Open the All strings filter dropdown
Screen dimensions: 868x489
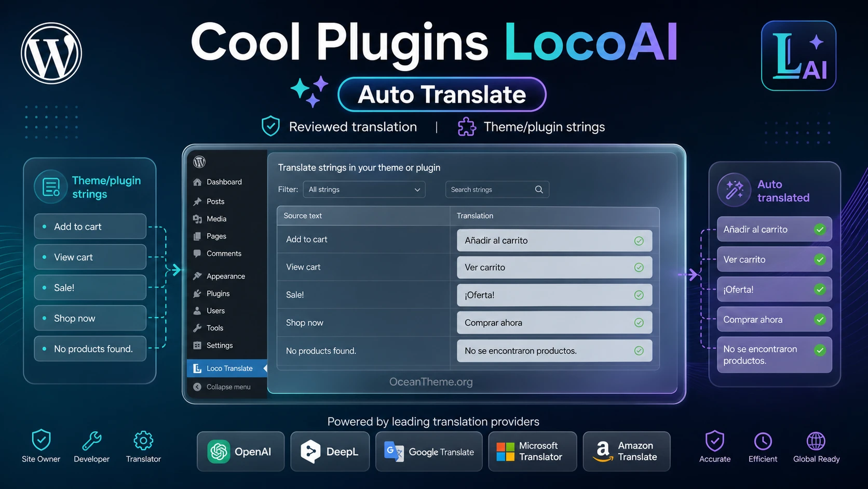[x=364, y=190]
